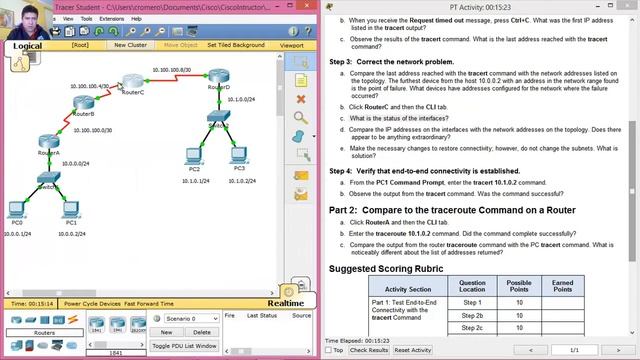Select the Multiuser Connection cloud icon
The image size is (640, 360).
coord(71,346)
